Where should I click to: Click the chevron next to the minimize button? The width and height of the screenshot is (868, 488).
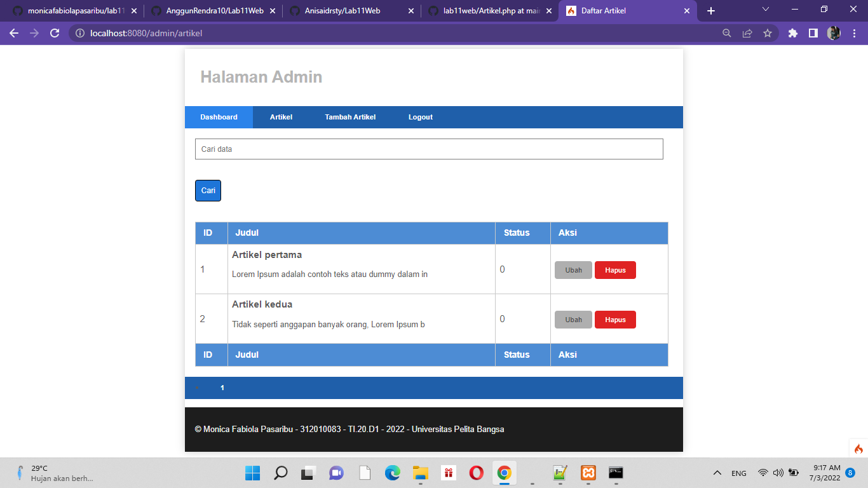pyautogui.click(x=764, y=8)
